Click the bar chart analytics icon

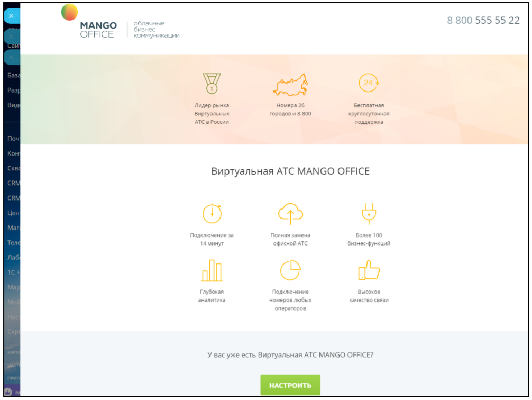[x=212, y=270]
